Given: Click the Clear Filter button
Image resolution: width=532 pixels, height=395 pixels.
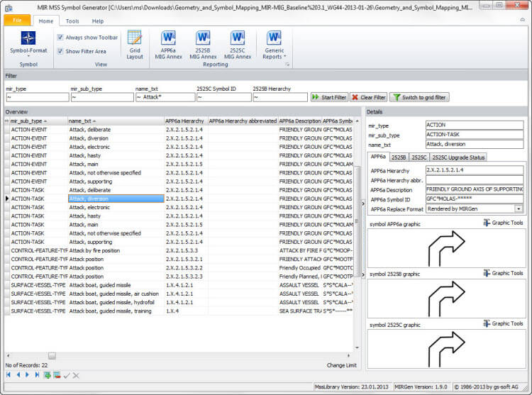Looking at the screenshot, I should point(368,97).
